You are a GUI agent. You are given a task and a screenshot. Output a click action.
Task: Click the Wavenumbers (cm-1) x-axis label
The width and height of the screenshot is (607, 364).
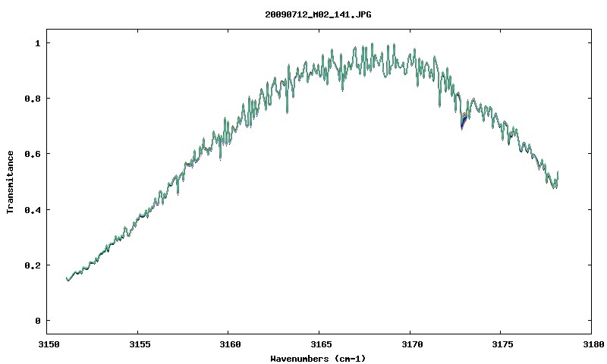point(318,359)
